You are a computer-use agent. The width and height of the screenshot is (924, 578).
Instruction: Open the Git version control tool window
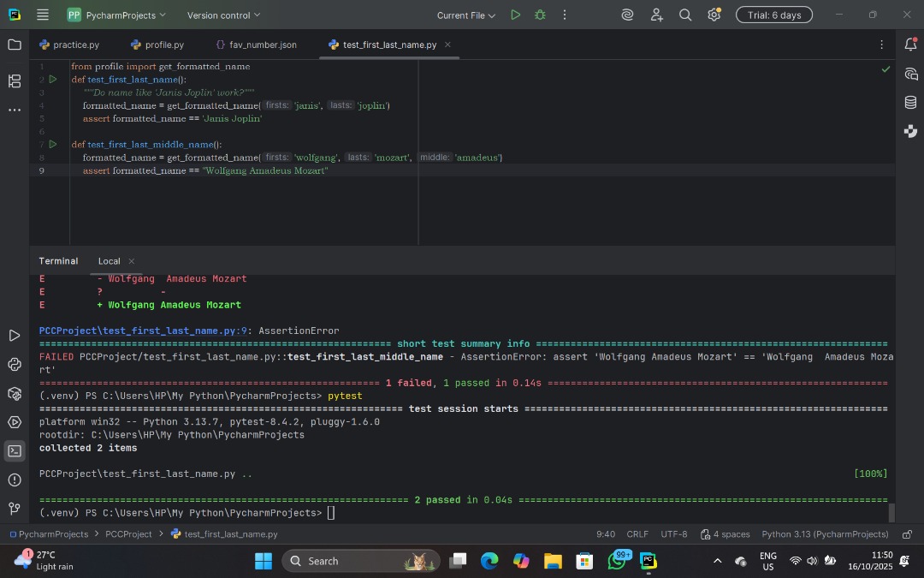tap(15, 509)
